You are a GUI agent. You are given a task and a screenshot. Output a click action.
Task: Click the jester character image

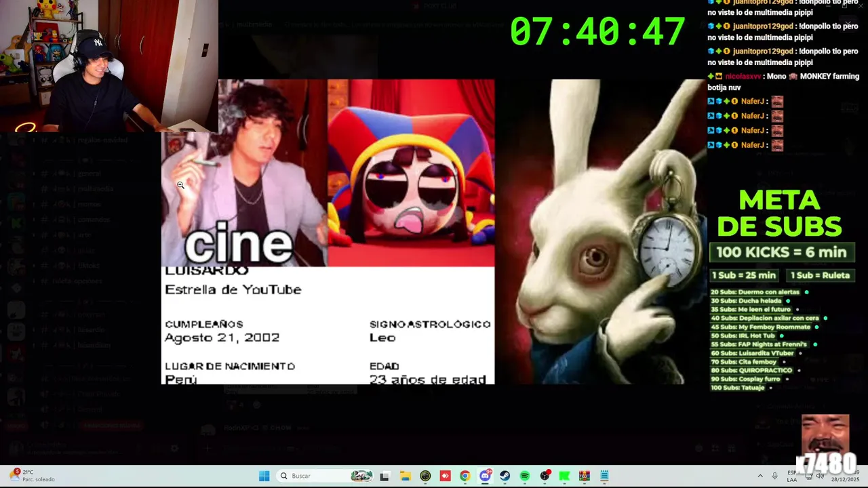411,173
